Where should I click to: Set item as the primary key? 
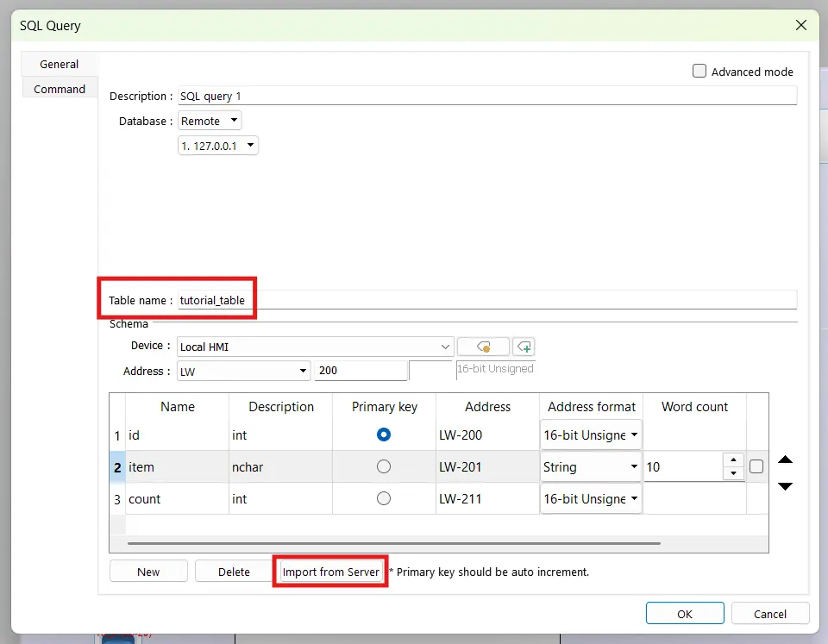tap(382, 466)
